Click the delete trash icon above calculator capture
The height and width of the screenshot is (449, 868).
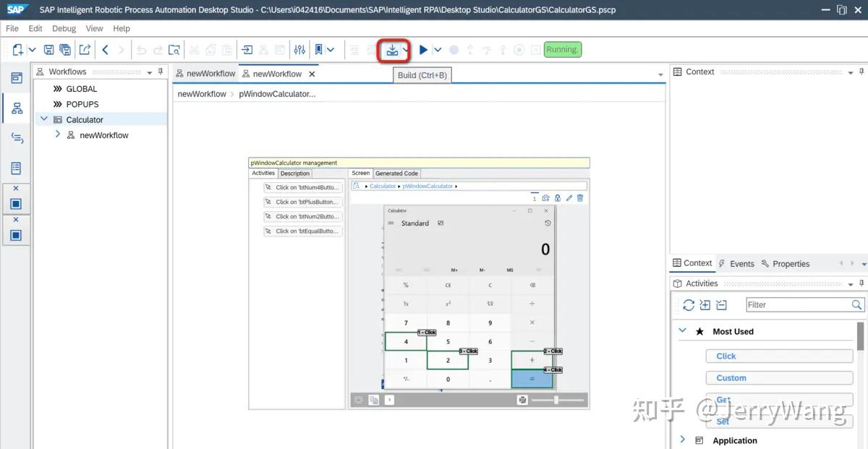[580, 198]
